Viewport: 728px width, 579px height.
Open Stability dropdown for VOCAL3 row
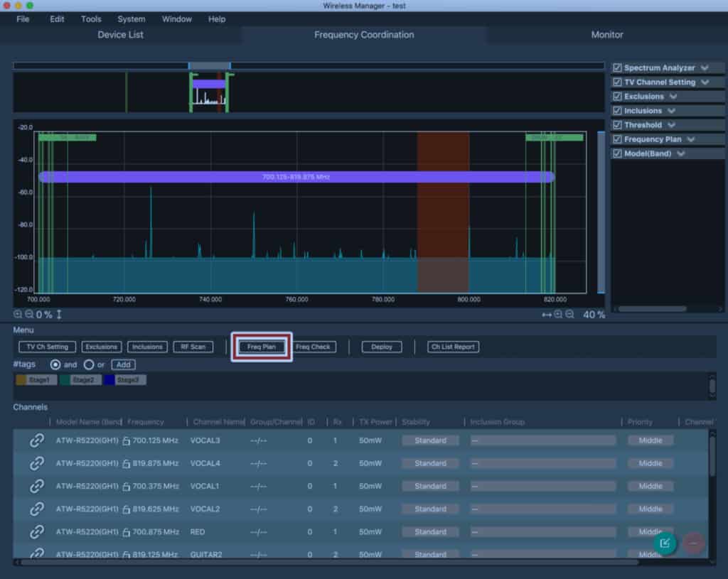click(430, 440)
